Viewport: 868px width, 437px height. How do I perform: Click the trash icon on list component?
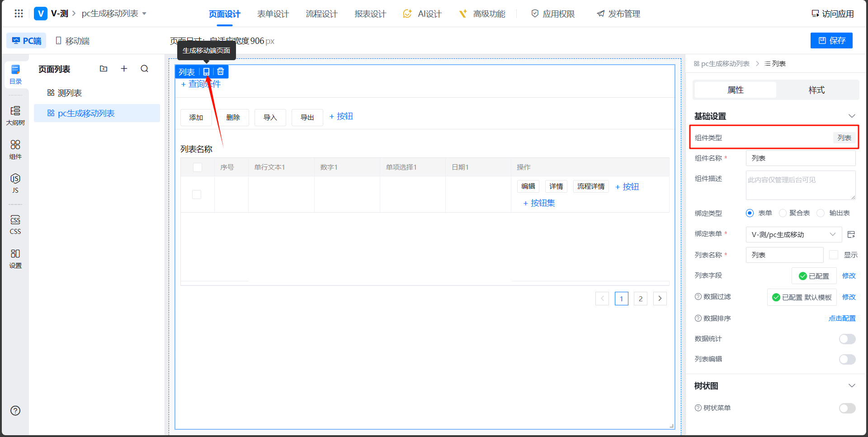(221, 72)
